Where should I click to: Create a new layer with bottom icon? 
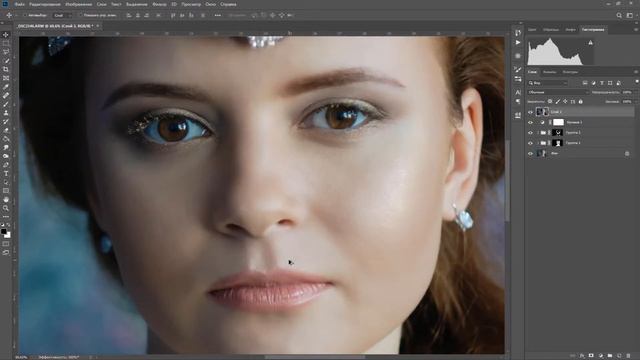click(x=619, y=356)
